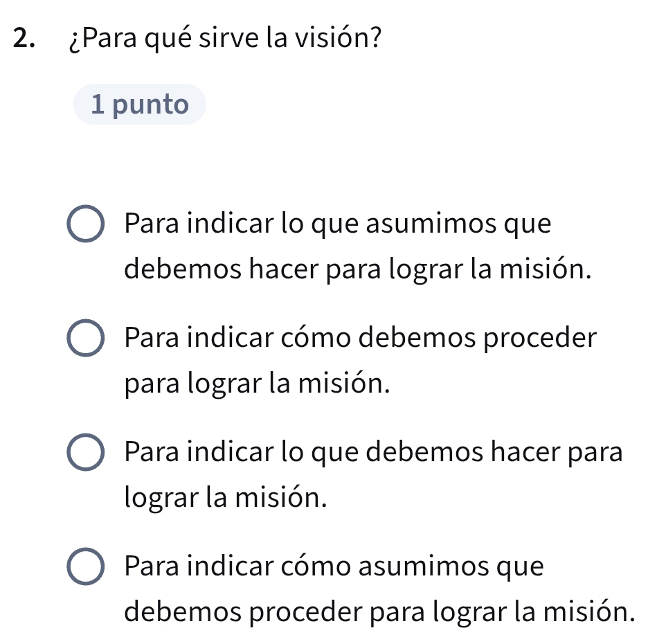
Task: Click the '1 punto' badge
Action: tap(139, 105)
